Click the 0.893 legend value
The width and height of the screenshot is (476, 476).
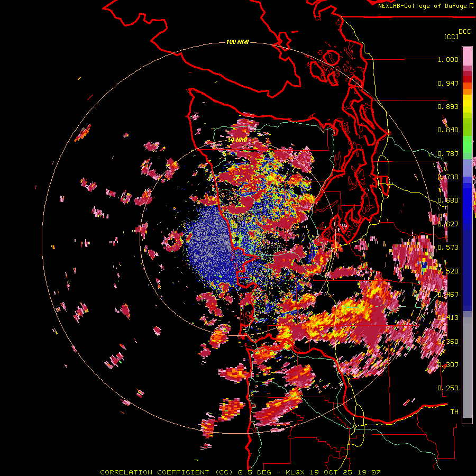pyautogui.click(x=448, y=106)
